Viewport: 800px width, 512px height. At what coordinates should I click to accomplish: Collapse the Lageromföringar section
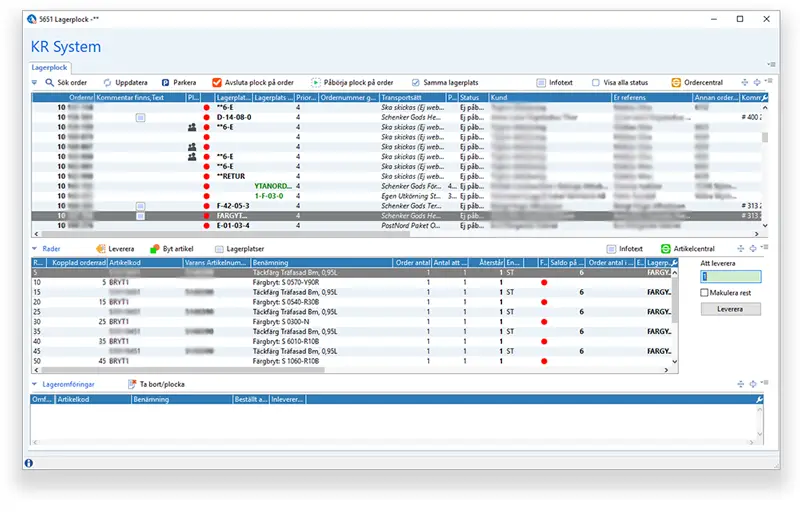coord(34,384)
